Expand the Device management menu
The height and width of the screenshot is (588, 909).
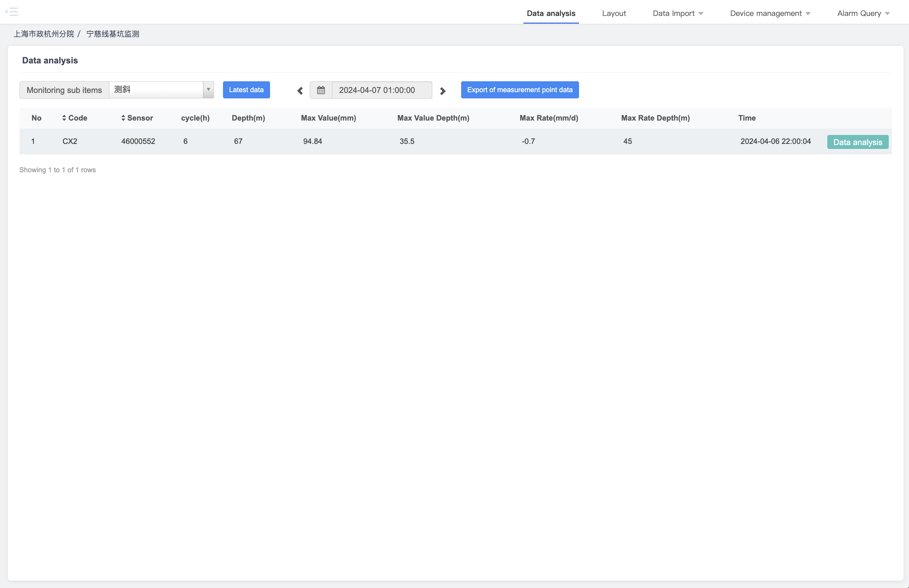(x=770, y=13)
